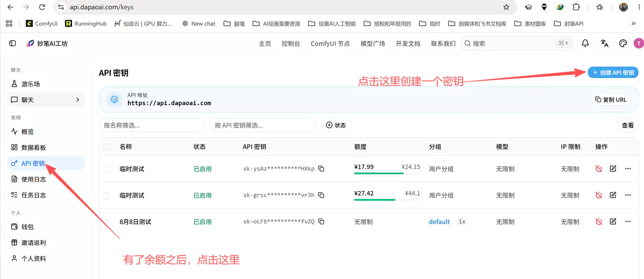Disable the 8月8日测试 key

pos(599,221)
